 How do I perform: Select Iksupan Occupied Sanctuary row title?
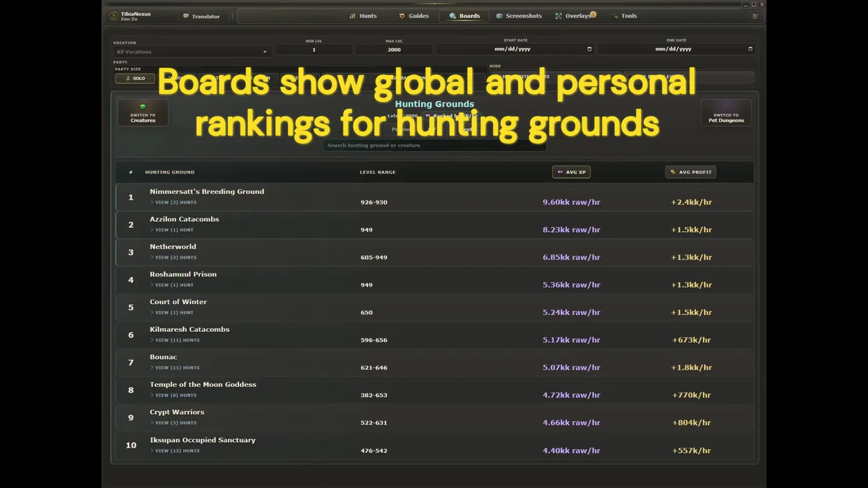(x=203, y=440)
